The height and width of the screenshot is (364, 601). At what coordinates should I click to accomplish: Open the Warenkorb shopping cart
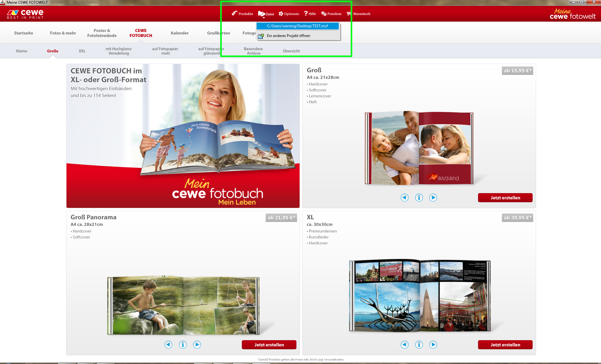[x=359, y=14]
